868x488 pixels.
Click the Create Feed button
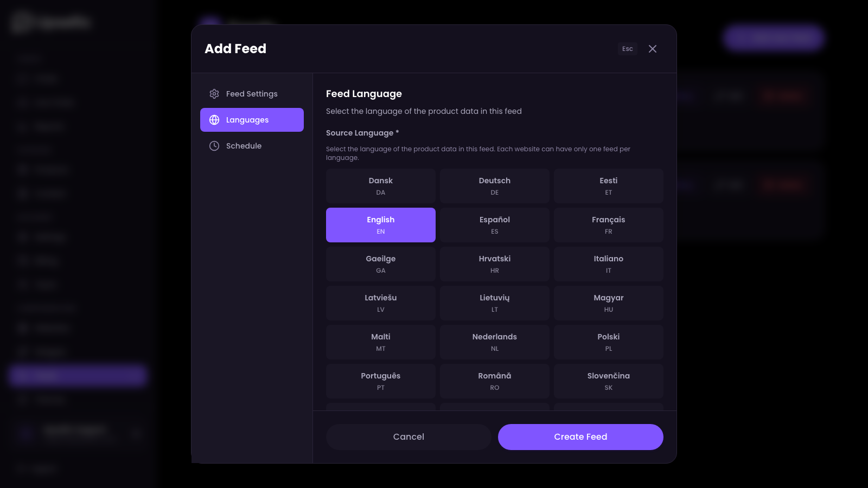click(580, 437)
